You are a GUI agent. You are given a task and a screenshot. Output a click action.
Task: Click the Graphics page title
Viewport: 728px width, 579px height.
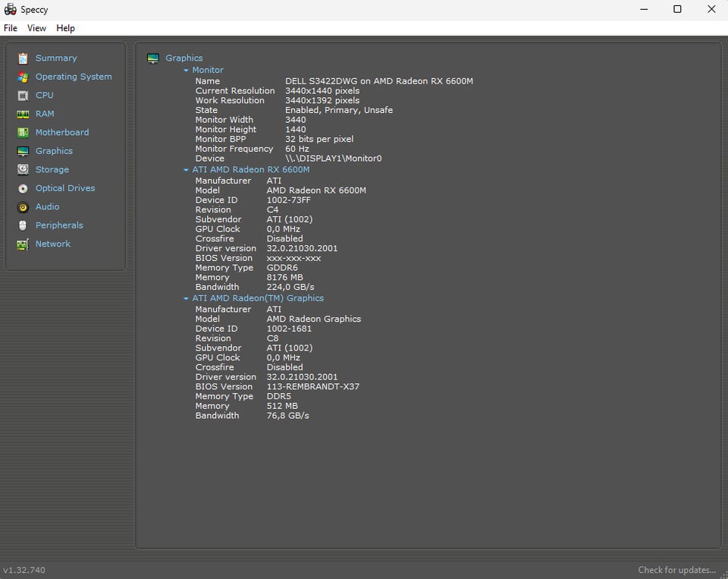click(184, 58)
